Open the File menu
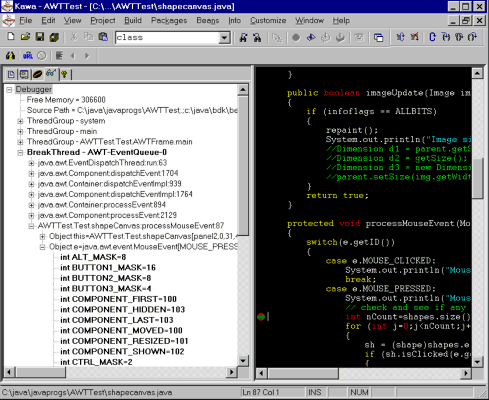This screenshot has height=400, width=489. click(26, 21)
